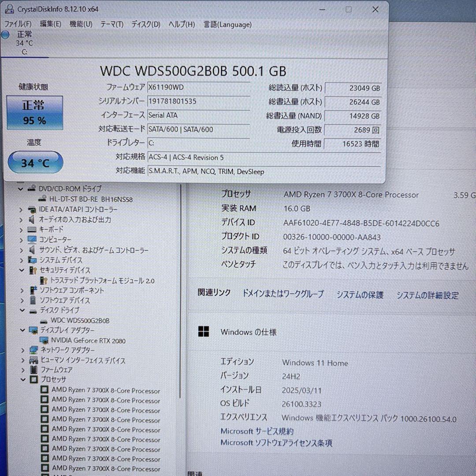The height and width of the screenshot is (476, 476).
Task: Expand the ヒューマン インターフェイス デバイス node
Action: (23, 361)
